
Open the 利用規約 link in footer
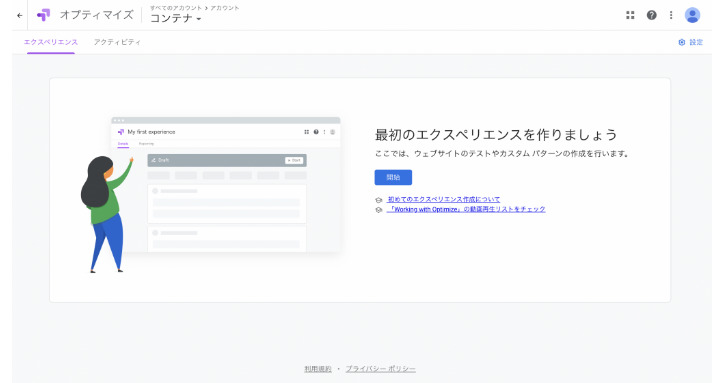tap(318, 369)
